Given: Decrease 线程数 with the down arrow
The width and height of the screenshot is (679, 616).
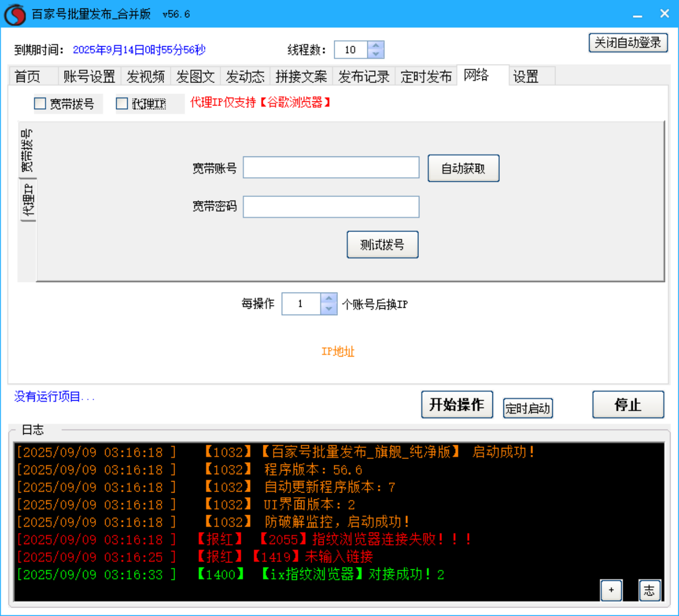Looking at the screenshot, I should coord(376,54).
